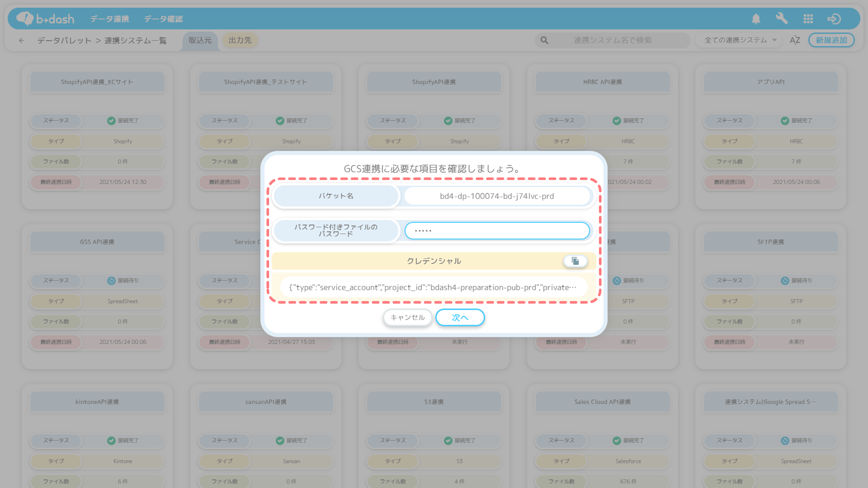Open the データ確認 menu

[x=163, y=19]
